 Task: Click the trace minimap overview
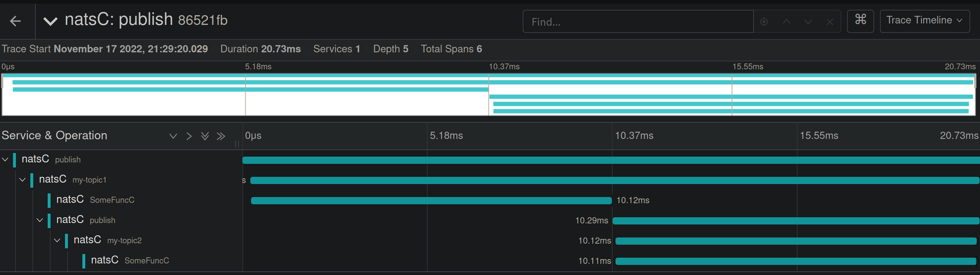(489, 95)
